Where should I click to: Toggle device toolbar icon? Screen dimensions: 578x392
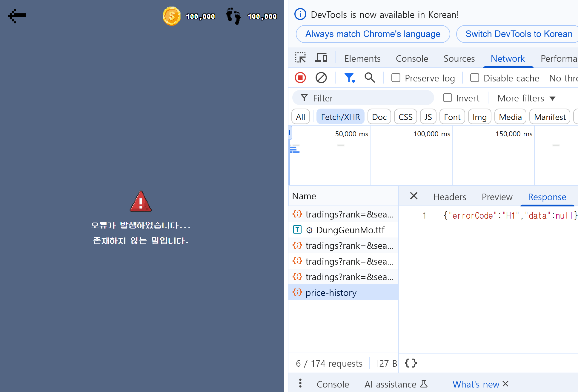[321, 58]
